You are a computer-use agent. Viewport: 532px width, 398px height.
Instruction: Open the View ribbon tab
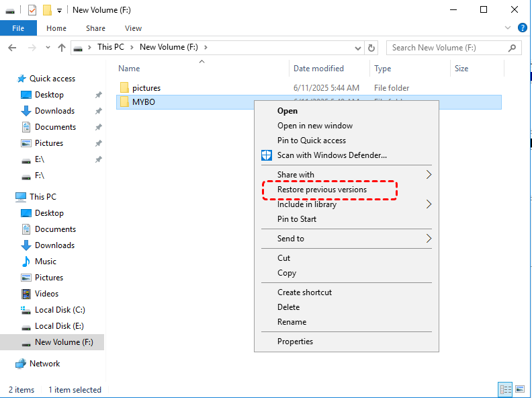tap(133, 28)
